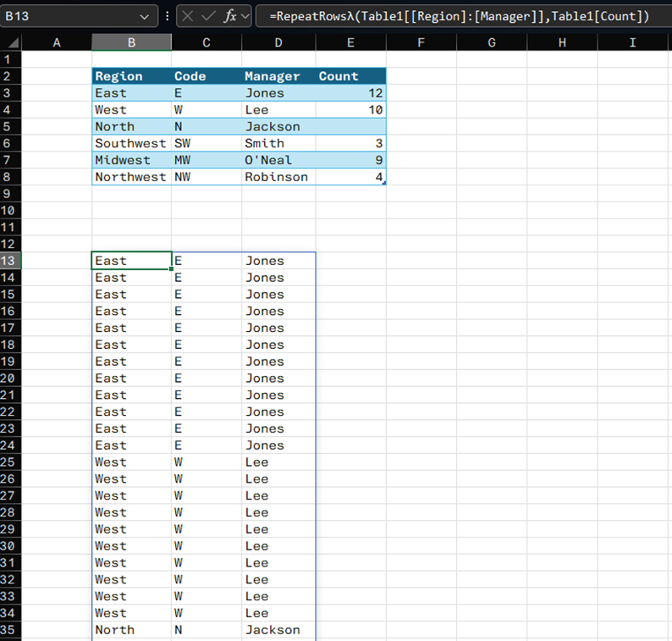Viewport: 672px width, 641px height.
Task: Click the East cell in row 24
Action: point(131,445)
